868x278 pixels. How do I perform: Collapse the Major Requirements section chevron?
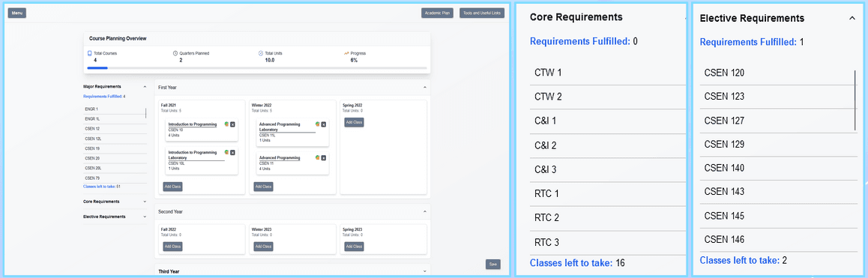click(145, 86)
